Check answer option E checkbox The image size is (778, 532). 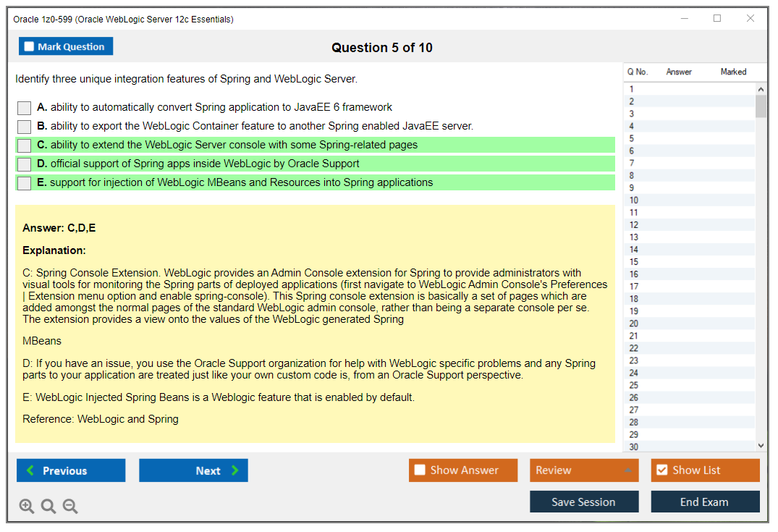[x=24, y=182]
